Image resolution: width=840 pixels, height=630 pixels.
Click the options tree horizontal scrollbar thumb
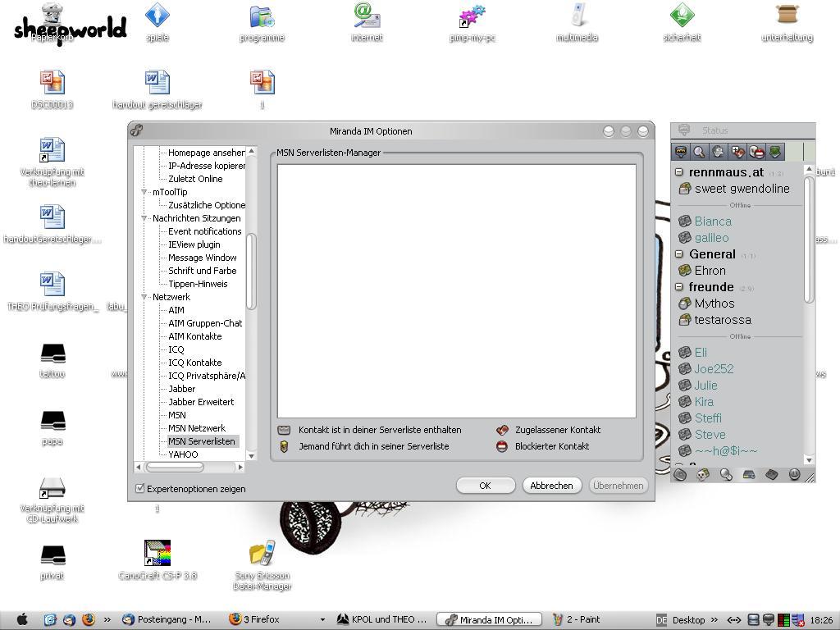coord(176,467)
